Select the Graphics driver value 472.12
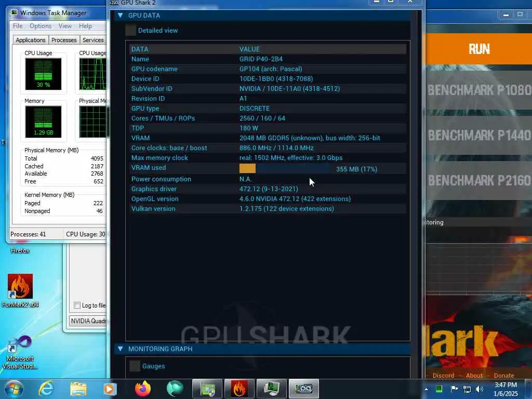Viewport: 532px width, 399px height. pos(269,189)
